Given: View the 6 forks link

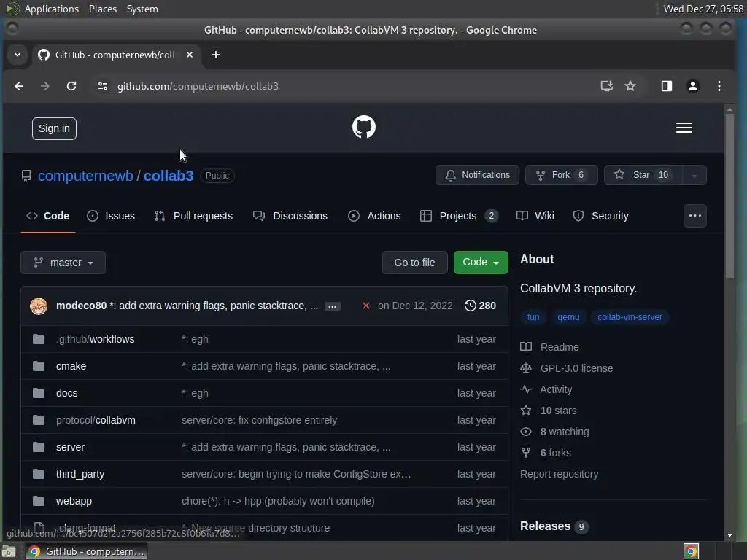Looking at the screenshot, I should (x=546, y=453).
